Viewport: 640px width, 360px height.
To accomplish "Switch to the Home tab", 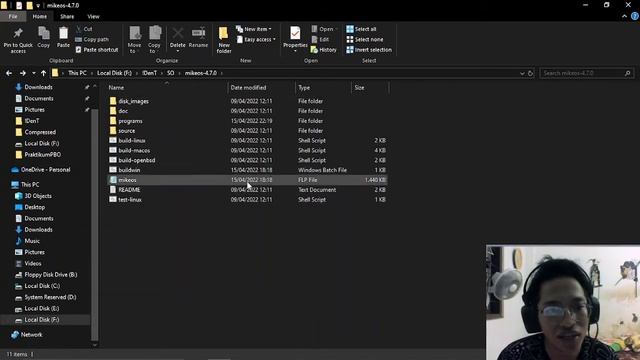I will click(x=40, y=16).
